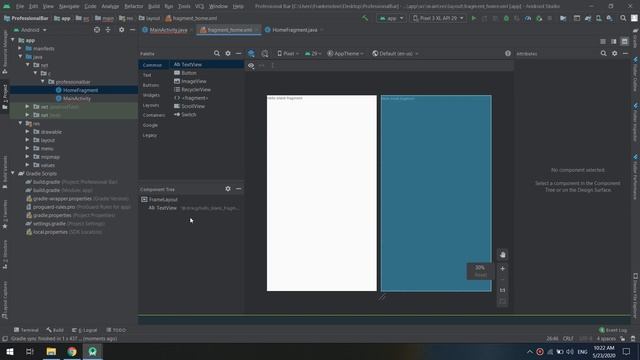The width and height of the screenshot is (640, 360).
Task: Click the Pan screen hand icon
Action: point(502,255)
